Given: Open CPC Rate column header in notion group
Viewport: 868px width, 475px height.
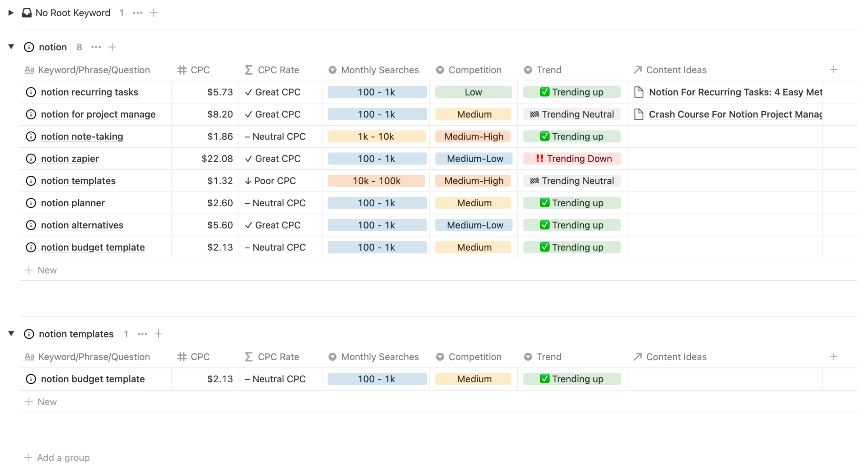Looking at the screenshot, I should 272,70.
